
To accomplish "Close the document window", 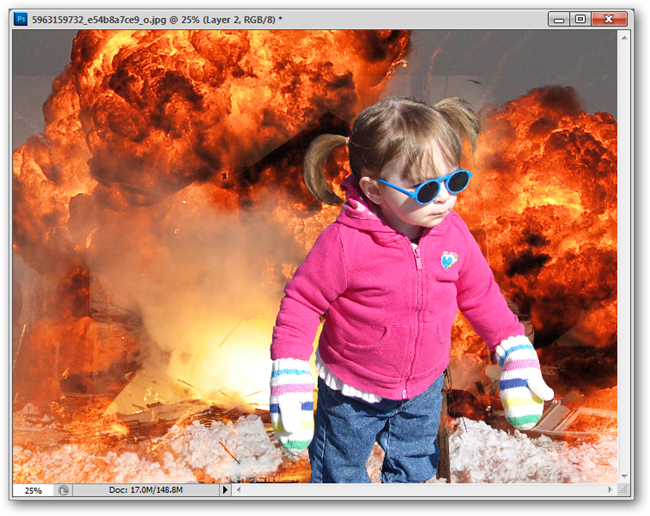I will coord(609,19).
